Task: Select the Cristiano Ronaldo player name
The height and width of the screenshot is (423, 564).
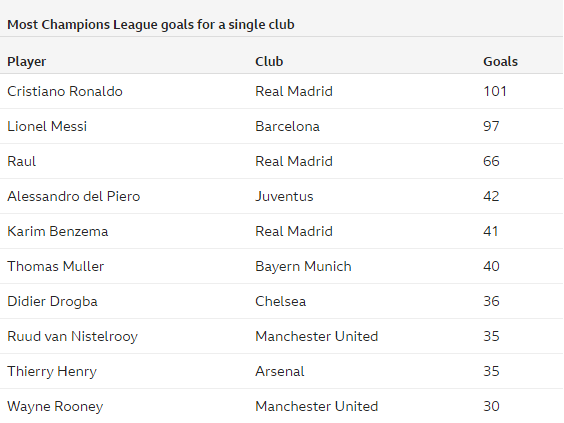Action: click(x=65, y=91)
